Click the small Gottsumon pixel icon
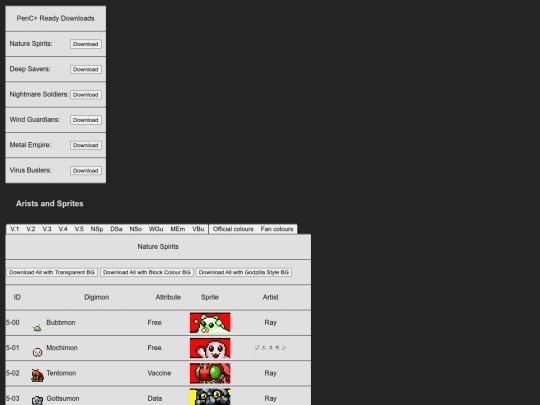The height and width of the screenshot is (405, 540). 37,400
